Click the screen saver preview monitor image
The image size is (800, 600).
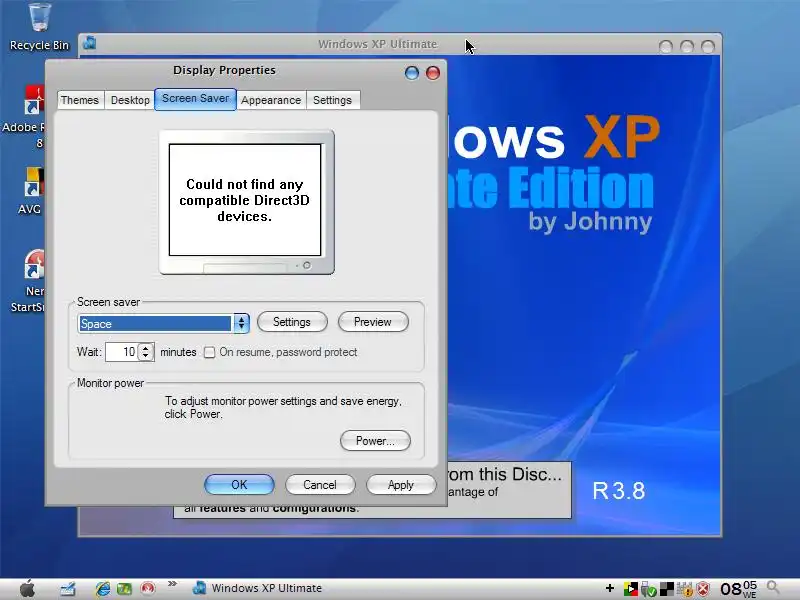(x=246, y=202)
